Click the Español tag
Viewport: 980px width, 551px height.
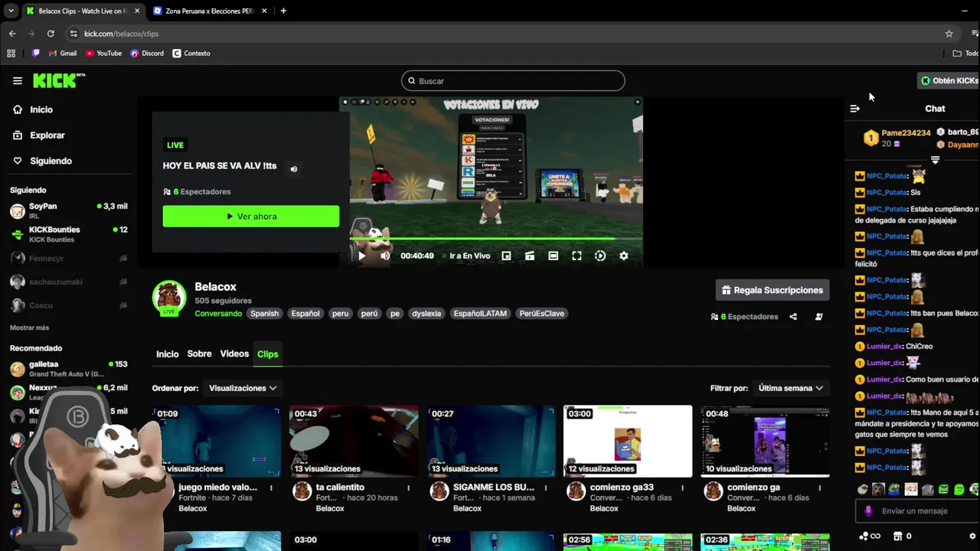pos(305,314)
